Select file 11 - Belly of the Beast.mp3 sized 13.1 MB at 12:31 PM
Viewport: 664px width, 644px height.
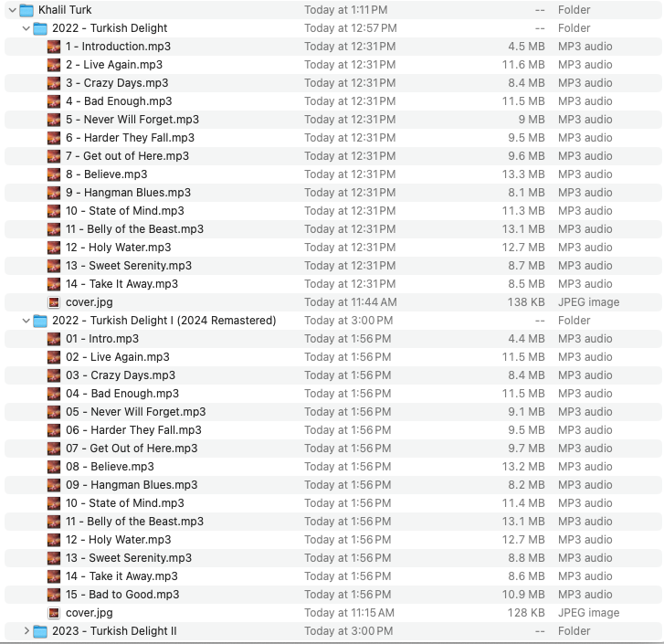point(134,229)
